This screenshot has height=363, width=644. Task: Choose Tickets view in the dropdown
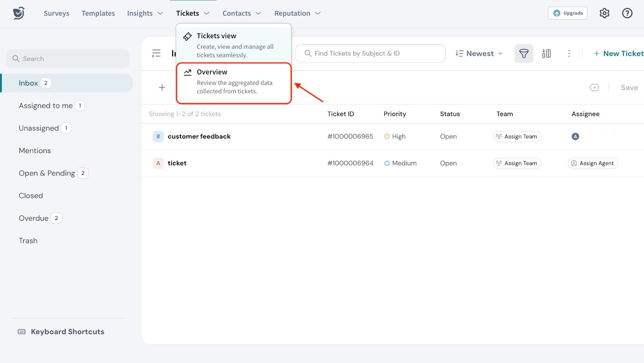click(x=233, y=45)
